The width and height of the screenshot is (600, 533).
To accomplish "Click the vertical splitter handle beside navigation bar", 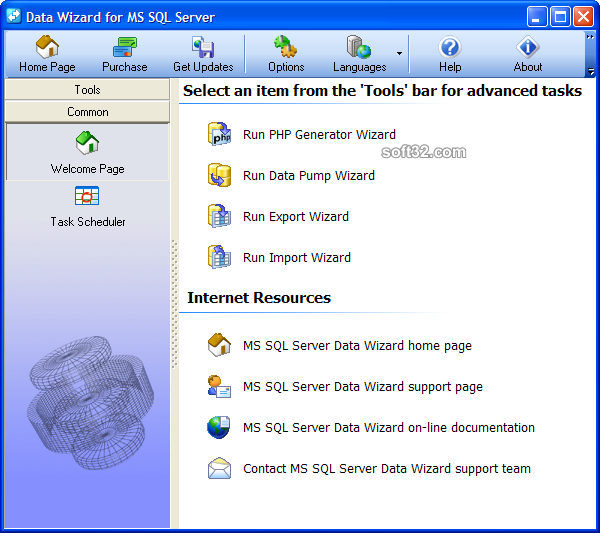I will pyautogui.click(x=174, y=304).
